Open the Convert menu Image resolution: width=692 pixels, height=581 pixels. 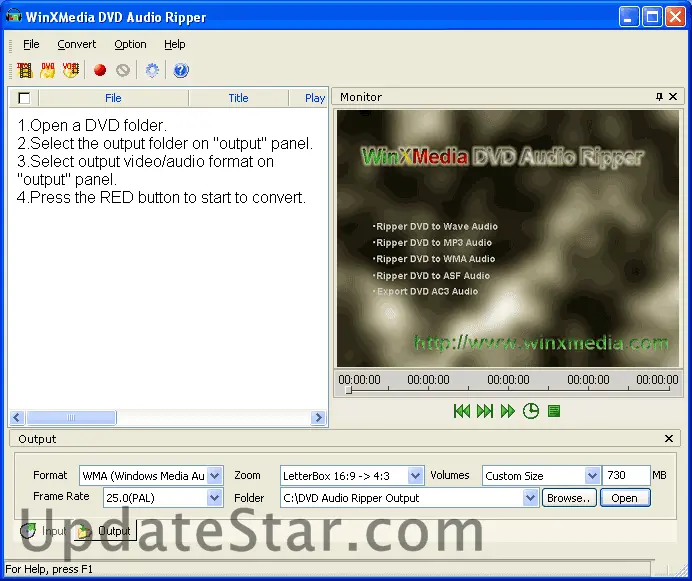point(77,44)
